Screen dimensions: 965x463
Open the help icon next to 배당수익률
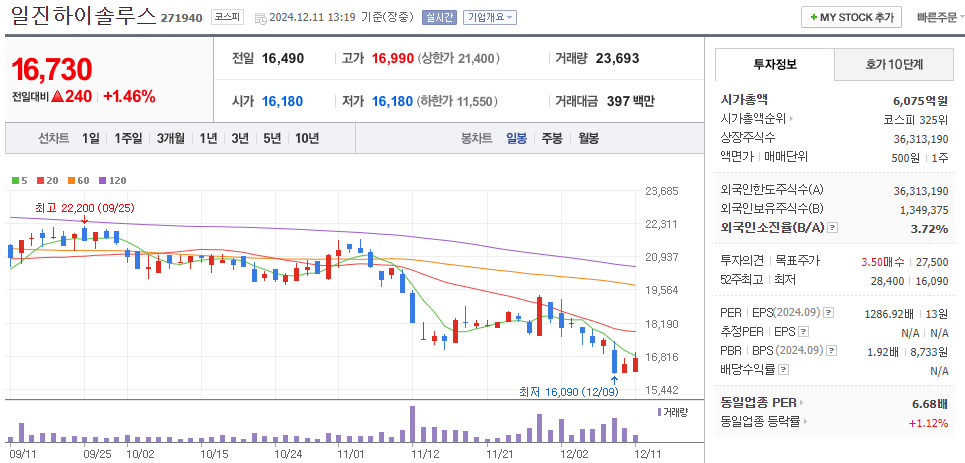784,370
